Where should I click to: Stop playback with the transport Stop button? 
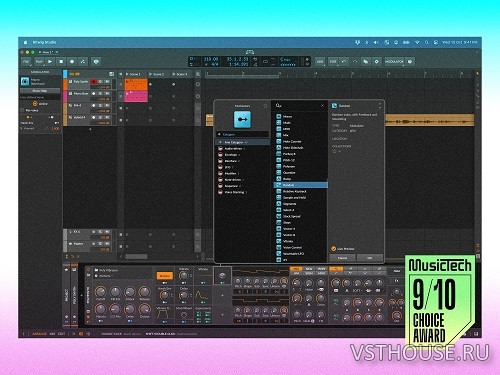point(61,62)
